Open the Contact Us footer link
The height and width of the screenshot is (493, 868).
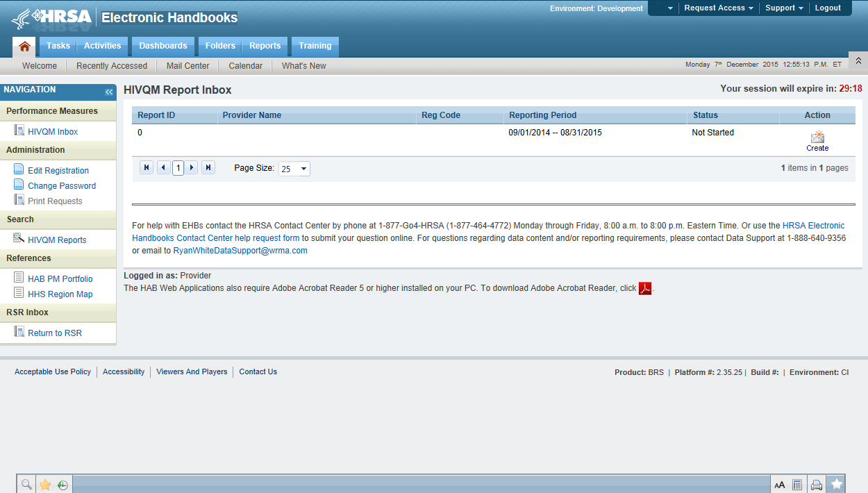[x=258, y=372]
